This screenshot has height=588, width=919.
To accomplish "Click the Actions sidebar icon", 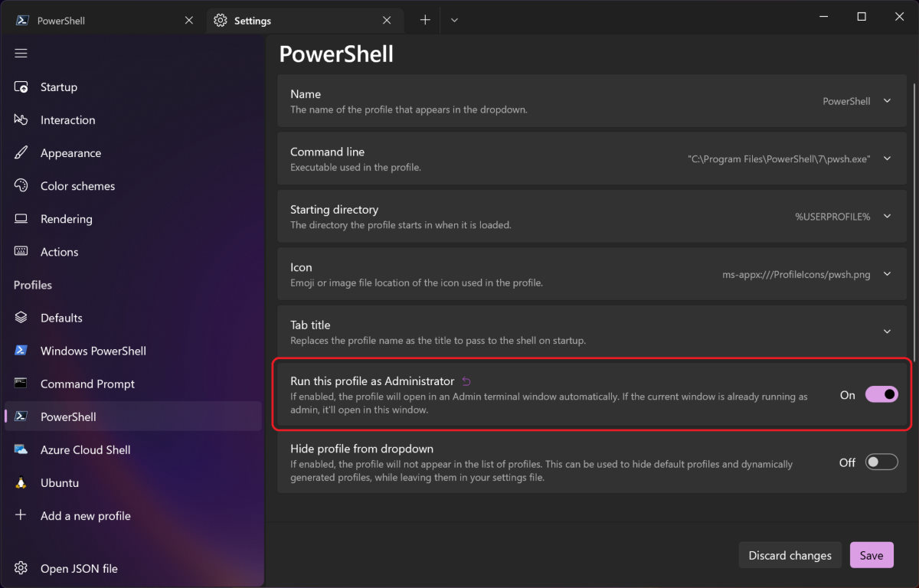I will 21,251.
